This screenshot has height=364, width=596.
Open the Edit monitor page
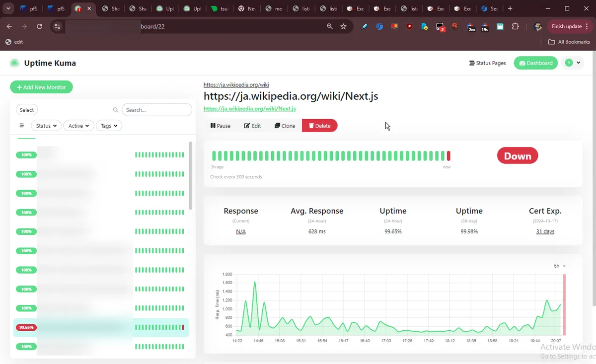[252, 126]
